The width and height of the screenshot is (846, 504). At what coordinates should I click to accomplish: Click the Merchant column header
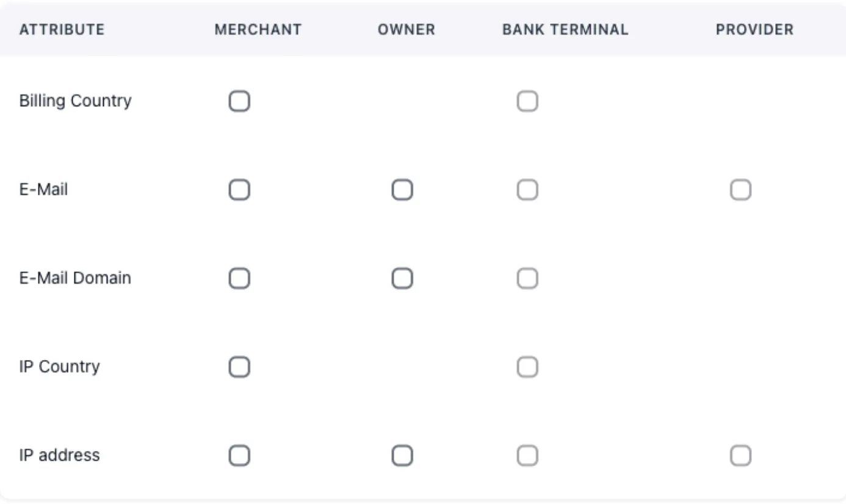258,29
